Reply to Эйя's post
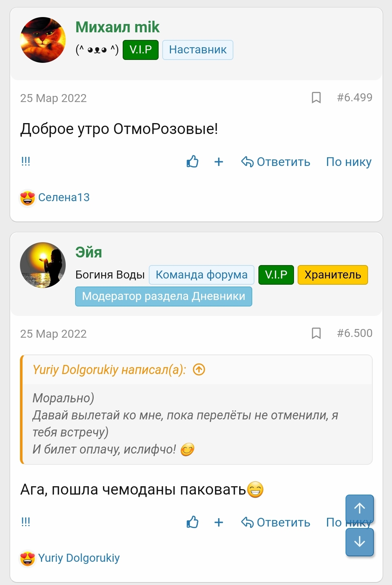Viewport: 392px width, 585px height. 276,522
